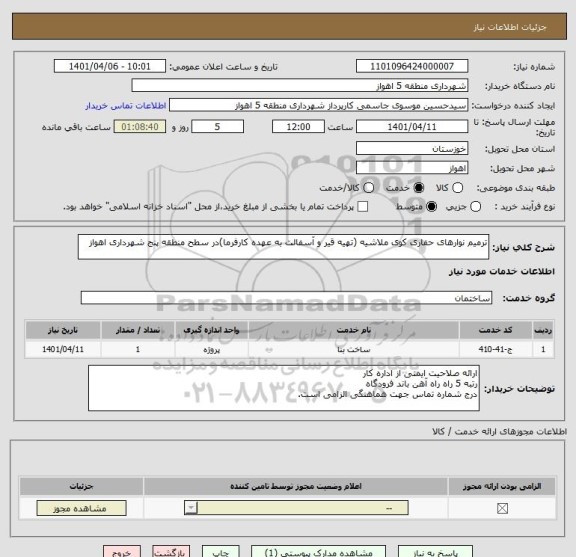This screenshot has width=576, height=557.
Task: Click the need number field 1101096424000007
Action: tap(412, 67)
